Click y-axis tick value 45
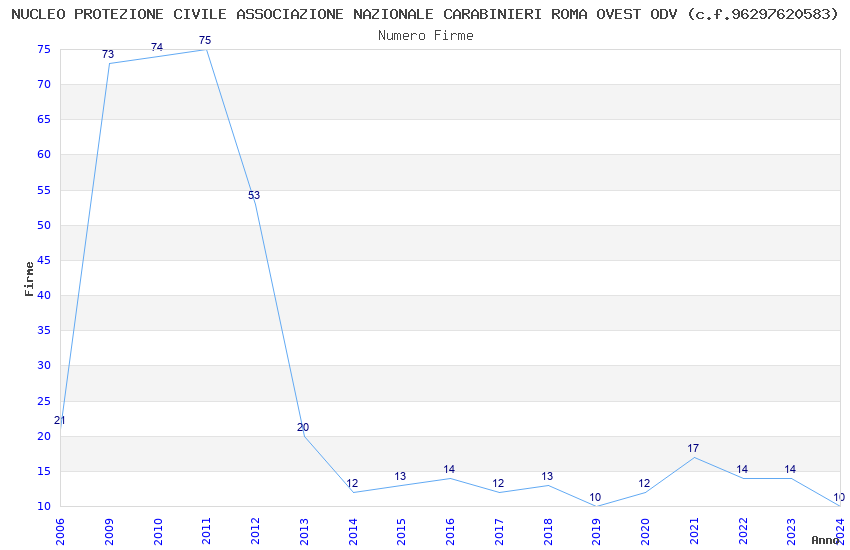 (x=44, y=260)
